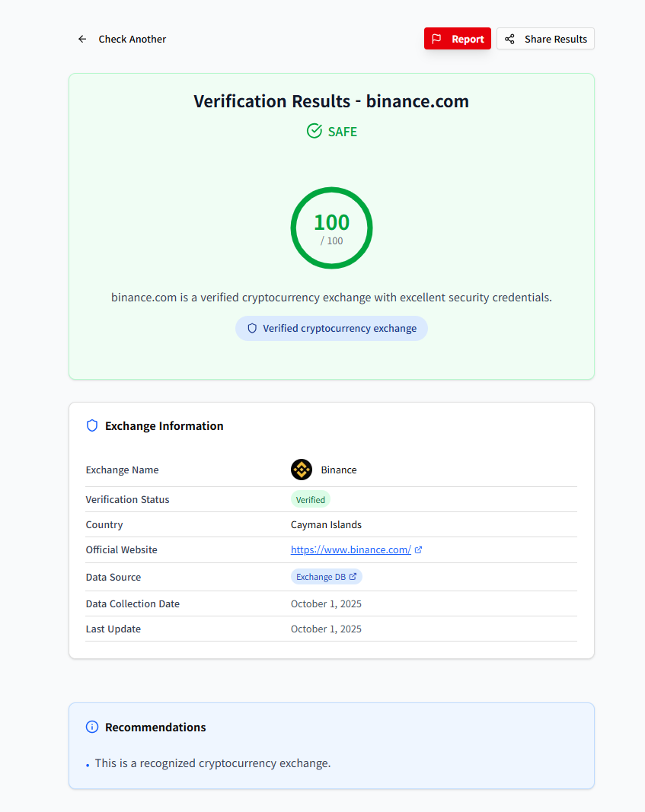Click the back arrow icon beside Check Another

click(81, 40)
